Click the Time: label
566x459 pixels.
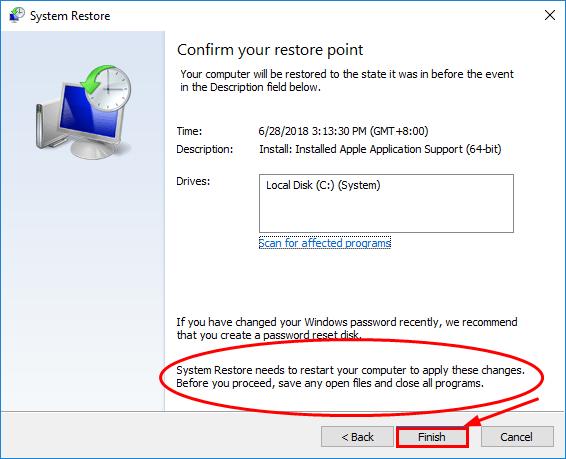pyautogui.click(x=189, y=131)
